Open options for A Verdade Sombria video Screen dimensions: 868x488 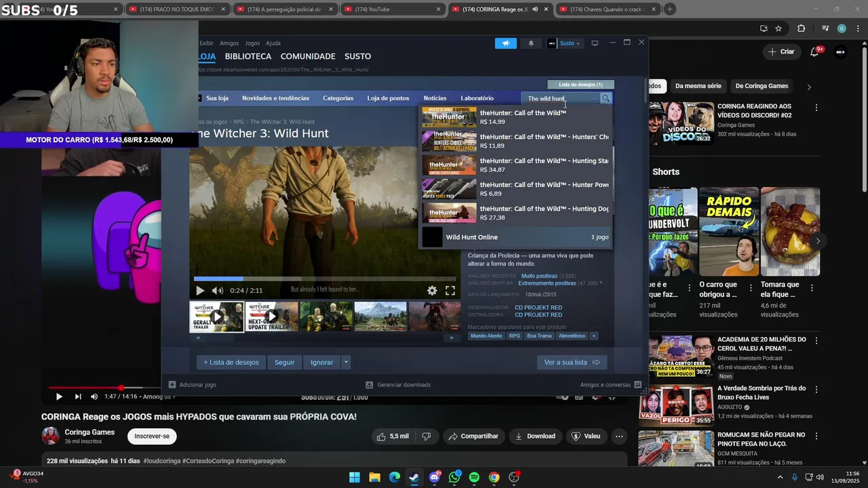pyautogui.click(x=816, y=390)
